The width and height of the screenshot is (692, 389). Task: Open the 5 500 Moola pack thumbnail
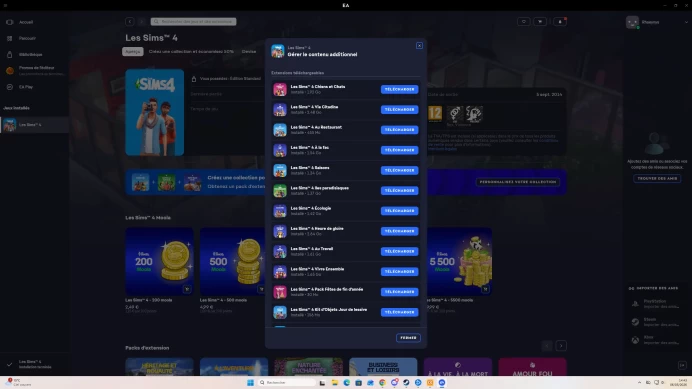(x=459, y=261)
